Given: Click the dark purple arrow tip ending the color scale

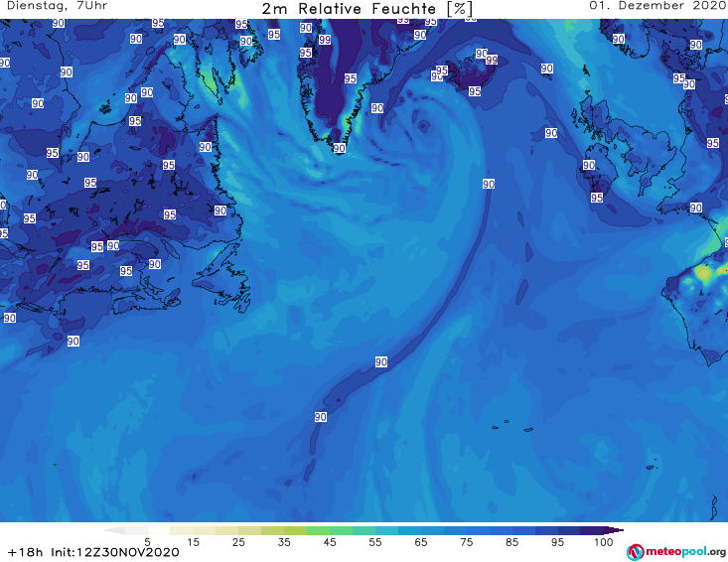Looking at the screenshot, I should click(x=614, y=530).
